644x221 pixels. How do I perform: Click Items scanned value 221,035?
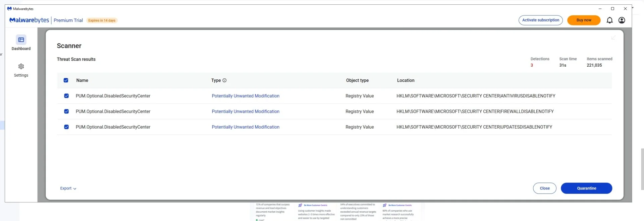point(594,65)
